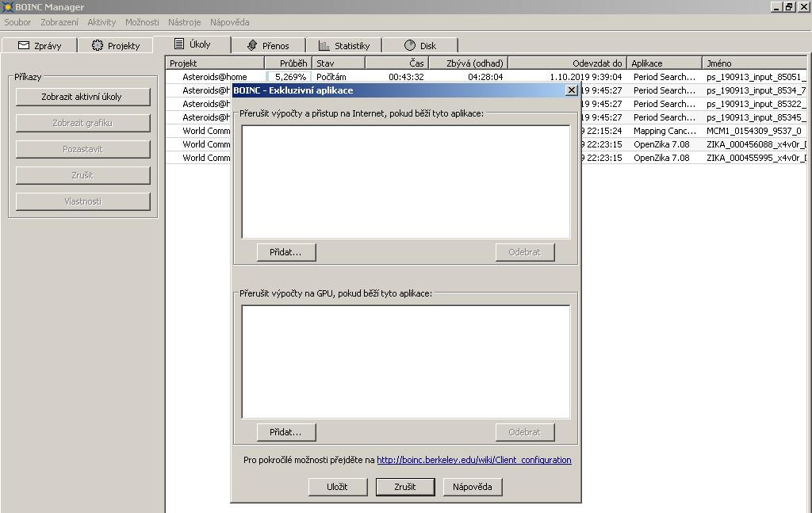Sort by Jméno column header
The height and width of the screenshot is (513, 812).
click(x=755, y=63)
